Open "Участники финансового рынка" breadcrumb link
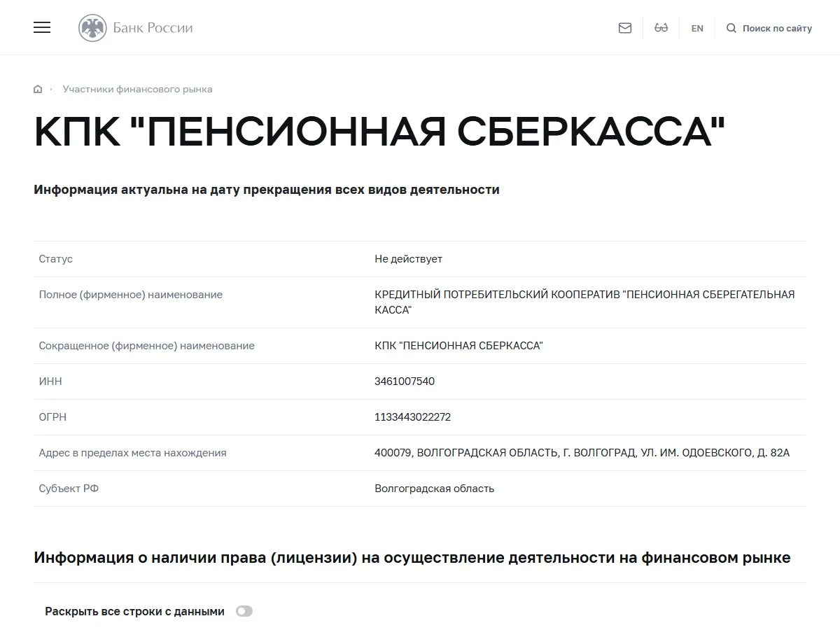Viewport: 840px width, 630px height. tap(137, 89)
